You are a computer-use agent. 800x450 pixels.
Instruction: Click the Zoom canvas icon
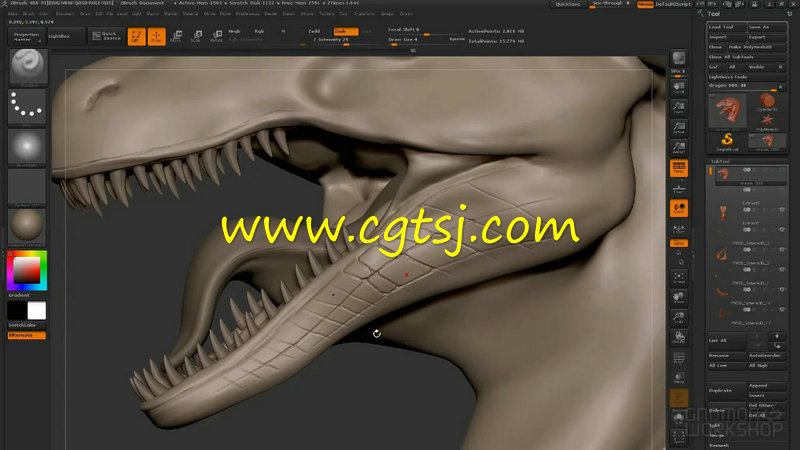tap(679, 107)
